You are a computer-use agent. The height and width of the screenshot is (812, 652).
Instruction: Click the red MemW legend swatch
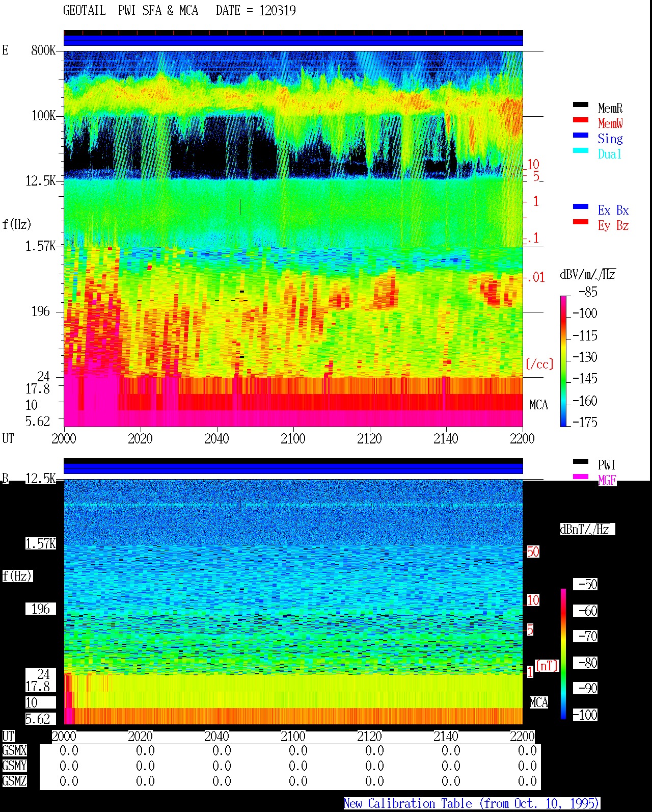(x=581, y=120)
